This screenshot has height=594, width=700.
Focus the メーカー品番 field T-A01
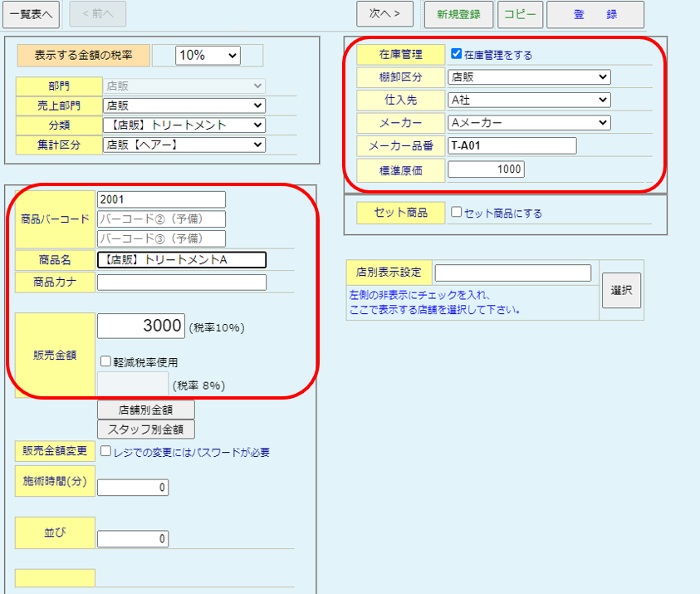pos(512,146)
